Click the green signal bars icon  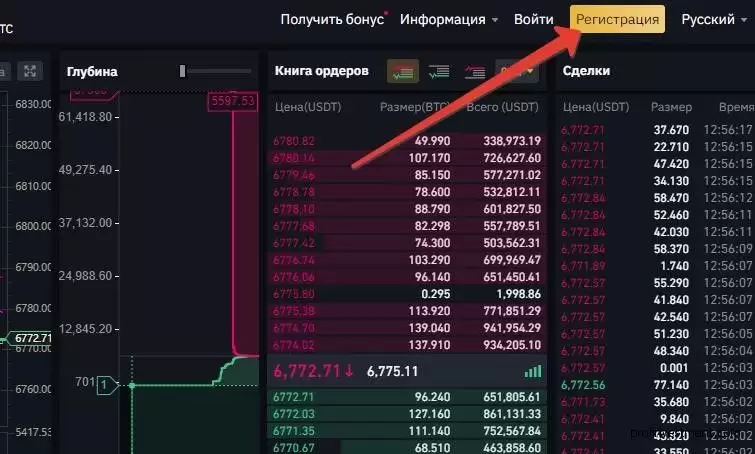pos(533,371)
